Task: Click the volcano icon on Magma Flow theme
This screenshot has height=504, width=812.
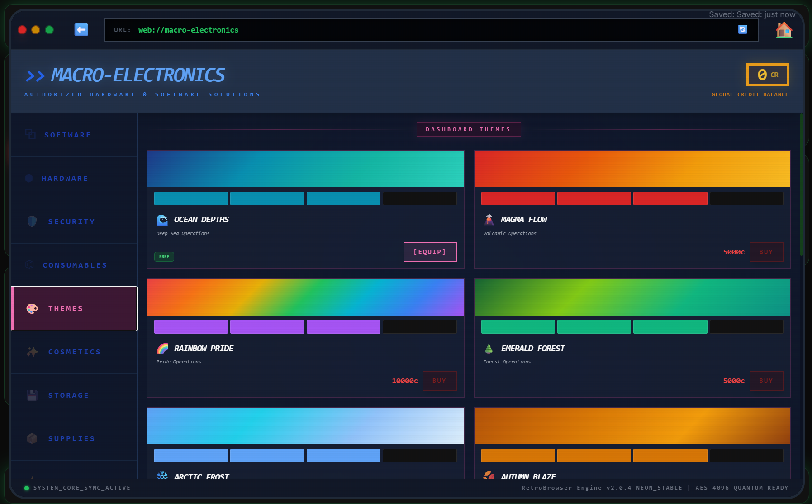Action: click(489, 220)
